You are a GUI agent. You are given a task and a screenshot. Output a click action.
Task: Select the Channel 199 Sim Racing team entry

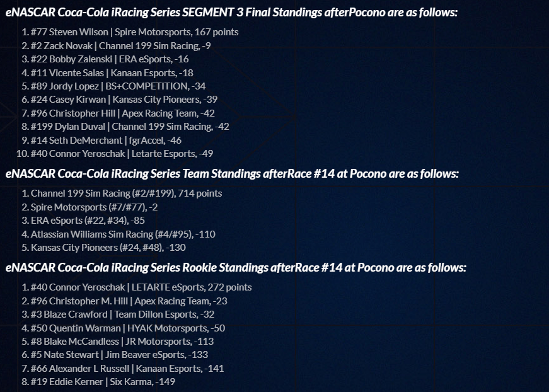127,193
